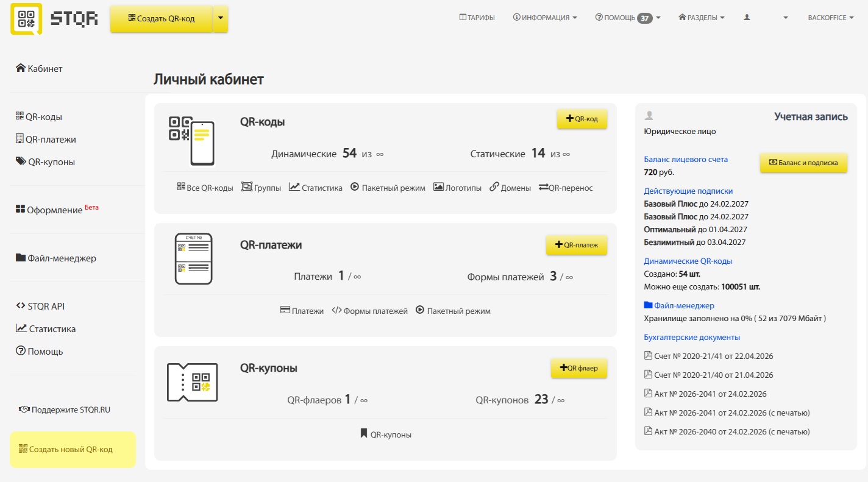The width and height of the screenshot is (868, 482).
Task: Click the Юридическое лицо label
Action: pos(680,131)
